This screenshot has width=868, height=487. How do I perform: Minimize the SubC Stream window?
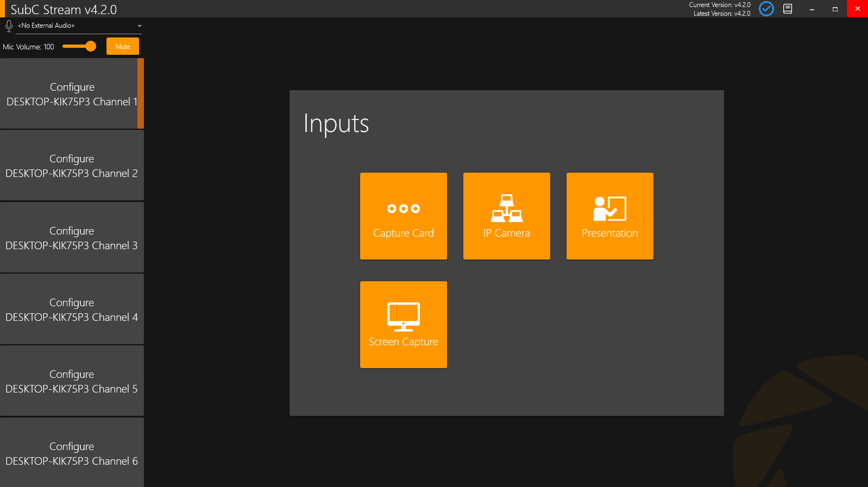coord(812,9)
